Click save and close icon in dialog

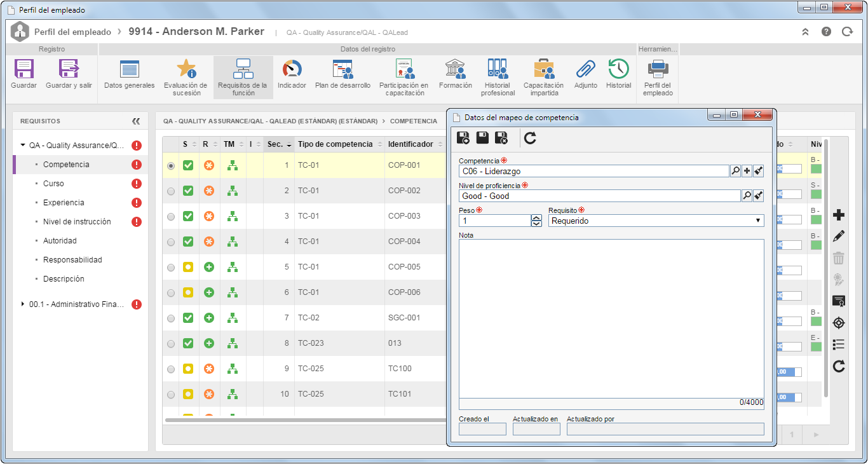coord(502,137)
